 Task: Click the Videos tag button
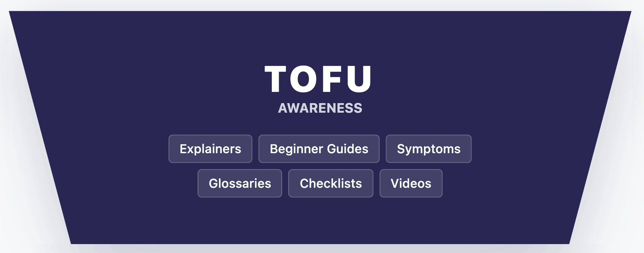pos(411,183)
